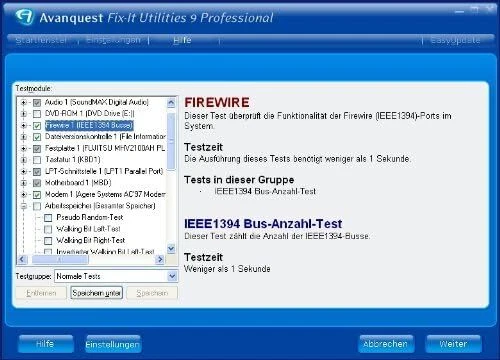The image size is (500, 360).
Task: Expand the Festplatte 1 tree node
Action: (24, 148)
